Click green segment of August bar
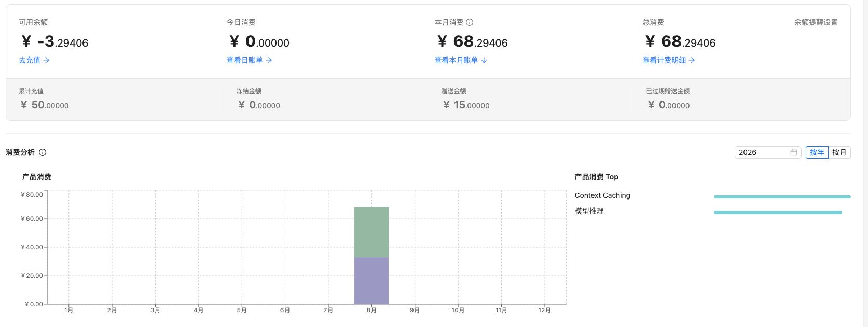The width and height of the screenshot is (868, 327). pyautogui.click(x=371, y=232)
